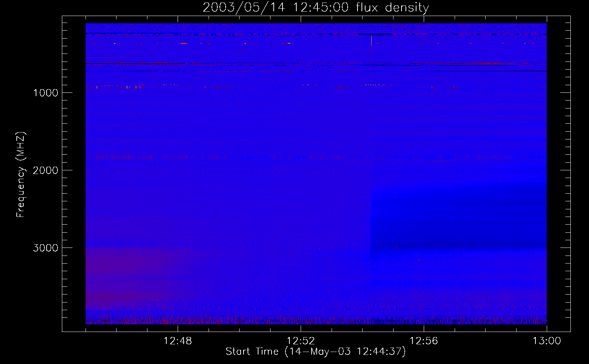
Task: Click the dark blue band near 3000 MHz
Action: 459,245
